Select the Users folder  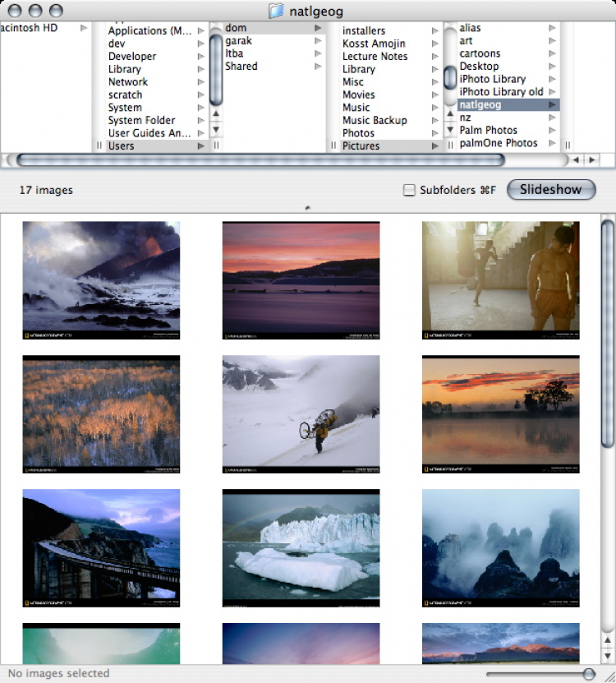click(156, 146)
